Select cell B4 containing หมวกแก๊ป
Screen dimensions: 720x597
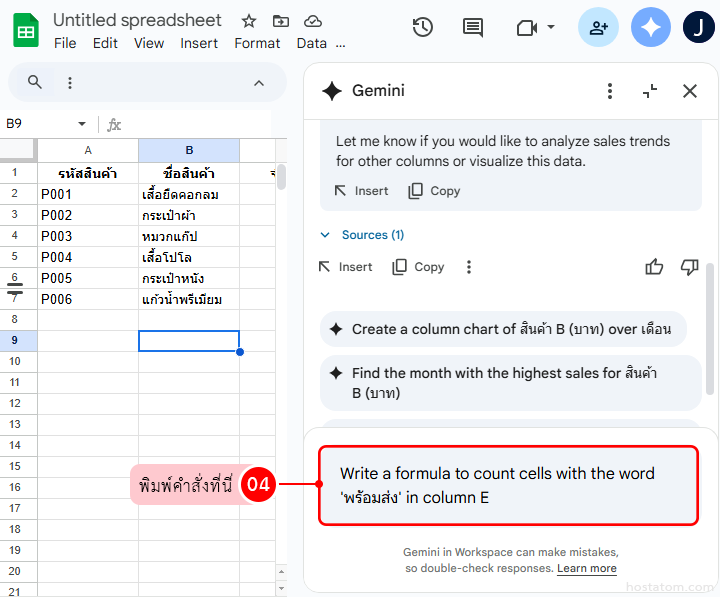coord(188,236)
